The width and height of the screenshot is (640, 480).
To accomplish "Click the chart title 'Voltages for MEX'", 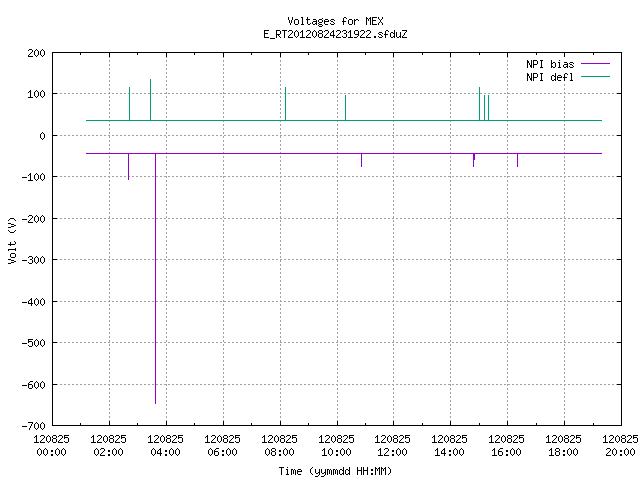I will (335, 21).
